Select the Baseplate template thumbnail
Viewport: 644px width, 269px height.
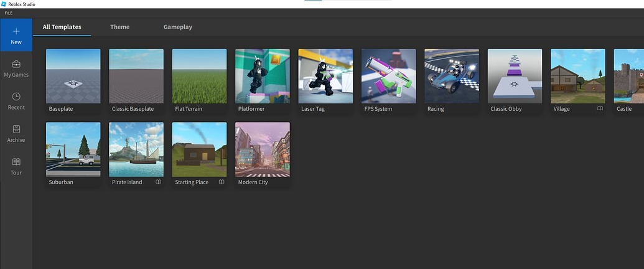[x=73, y=76]
